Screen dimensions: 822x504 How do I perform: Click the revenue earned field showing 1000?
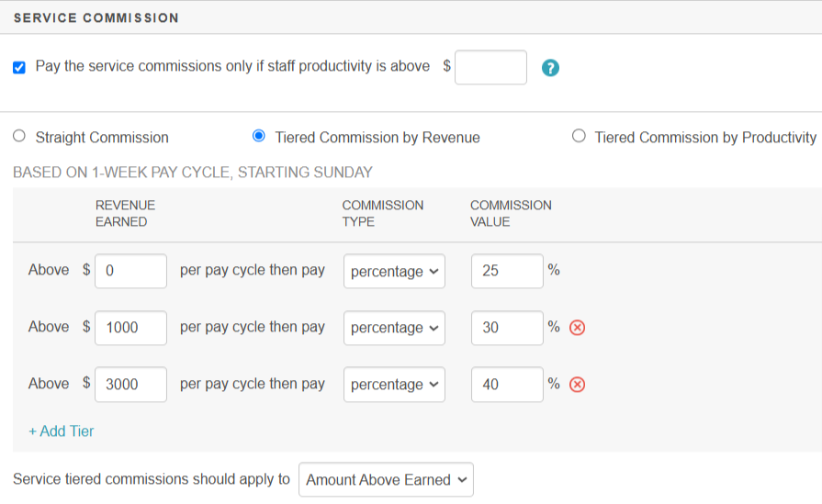[x=130, y=328]
